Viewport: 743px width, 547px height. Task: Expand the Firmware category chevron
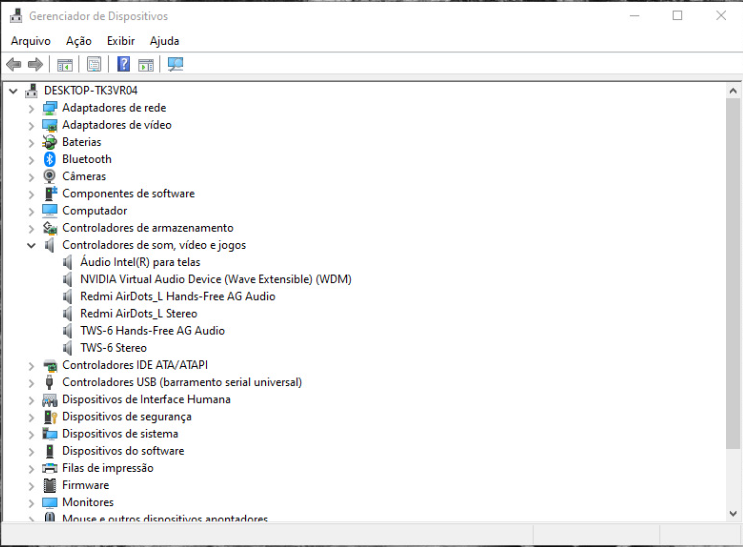pyautogui.click(x=31, y=486)
